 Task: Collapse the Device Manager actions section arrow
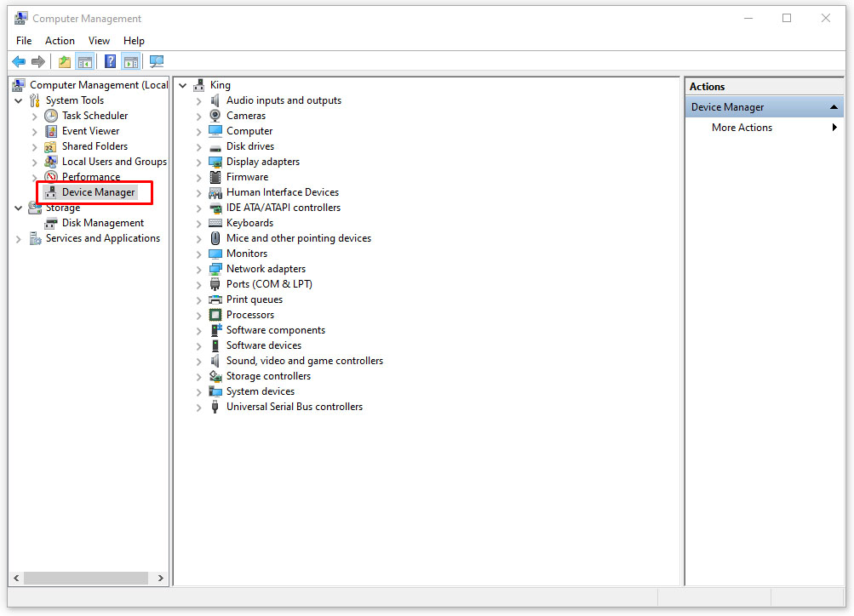(834, 107)
